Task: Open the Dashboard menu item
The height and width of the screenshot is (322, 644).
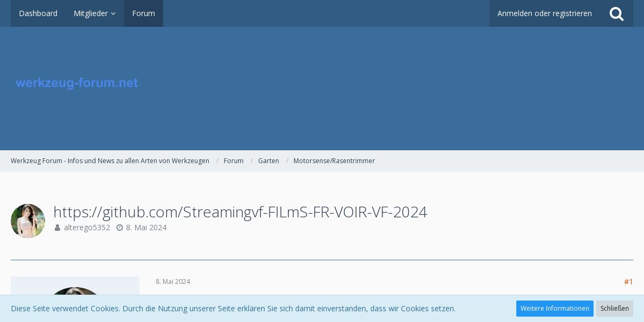Action: click(38, 13)
